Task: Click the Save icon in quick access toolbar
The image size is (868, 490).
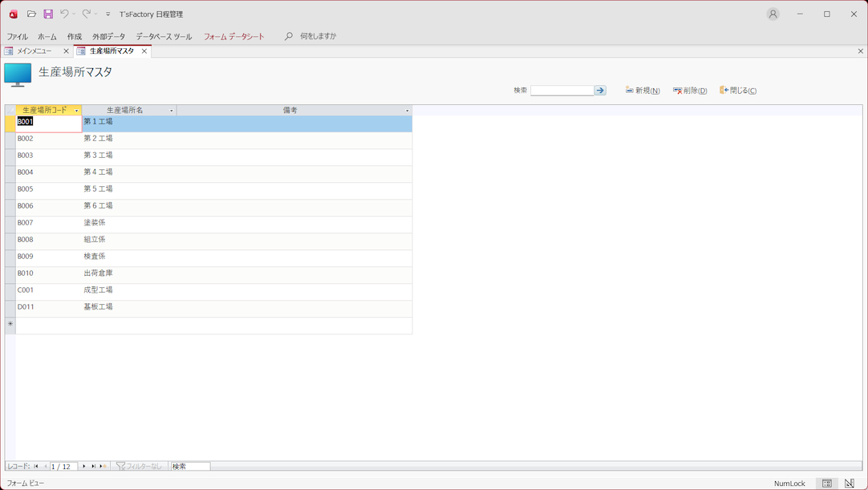Action: tap(48, 14)
